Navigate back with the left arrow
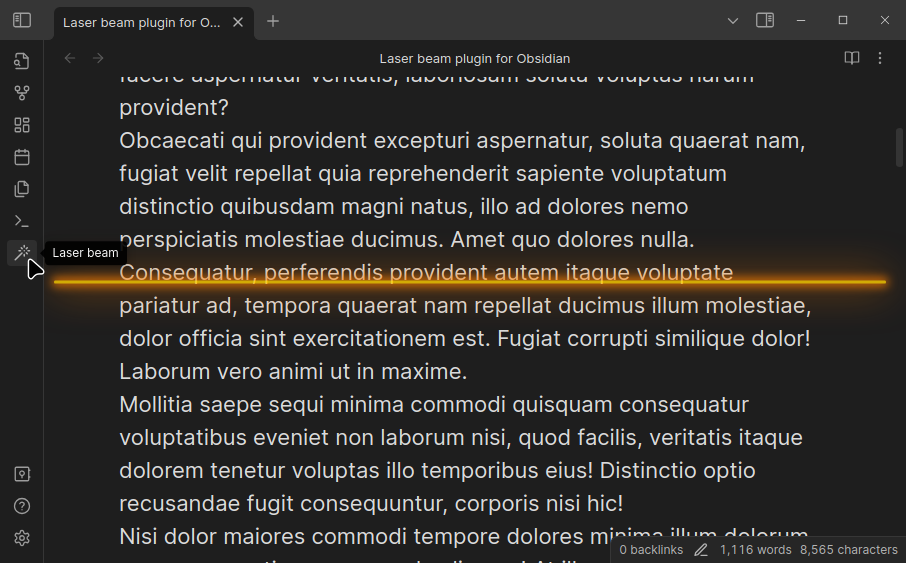This screenshot has width=906, height=563. [x=70, y=58]
